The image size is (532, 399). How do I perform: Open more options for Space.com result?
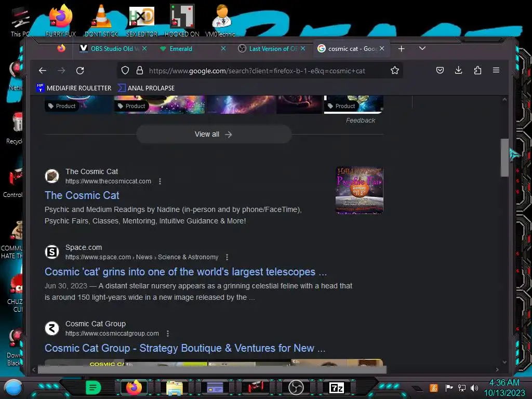pos(227,257)
